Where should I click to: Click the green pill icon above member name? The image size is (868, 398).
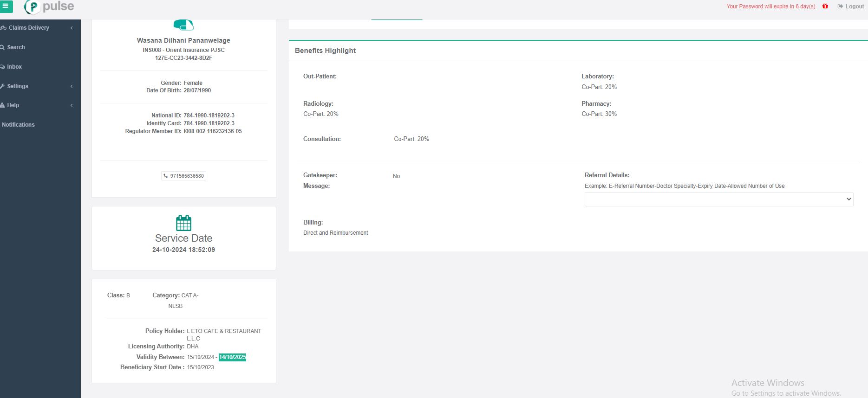pyautogui.click(x=183, y=25)
